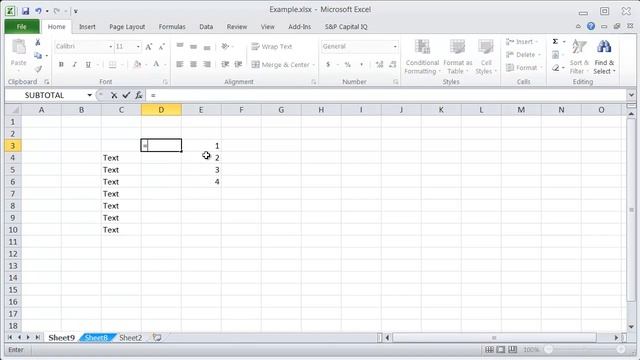
Task: Open the Font Color dropdown
Action: tap(165, 64)
